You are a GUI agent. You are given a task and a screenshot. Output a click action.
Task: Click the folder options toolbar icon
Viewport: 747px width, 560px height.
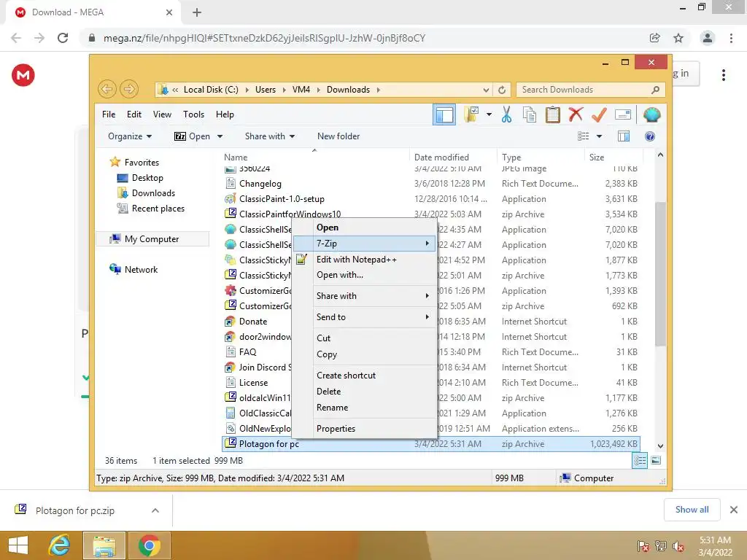coord(472,114)
